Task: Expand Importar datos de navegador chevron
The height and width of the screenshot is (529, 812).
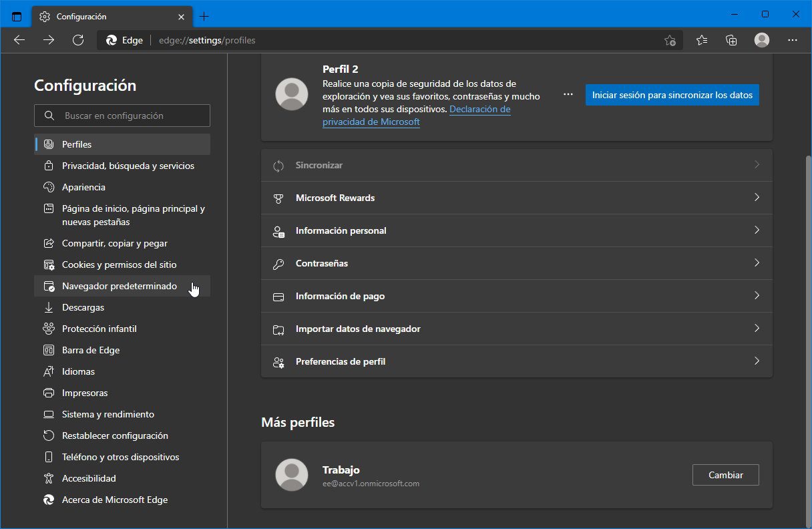Action: tap(757, 328)
